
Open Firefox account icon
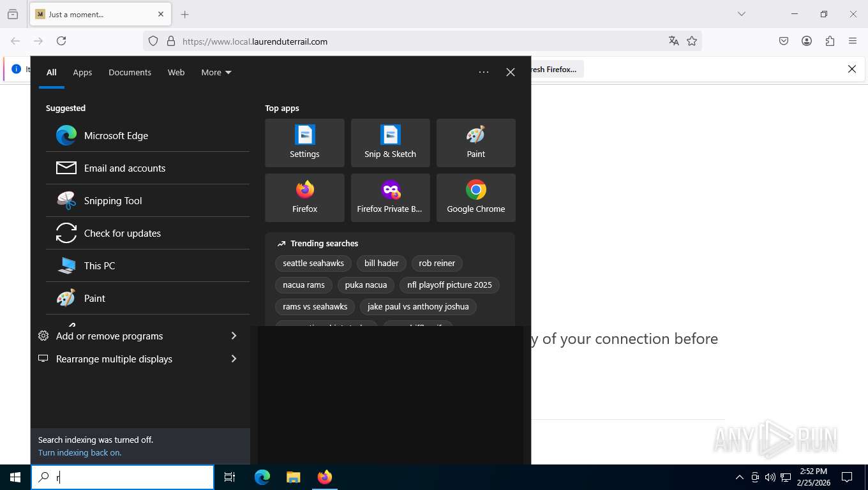click(807, 41)
